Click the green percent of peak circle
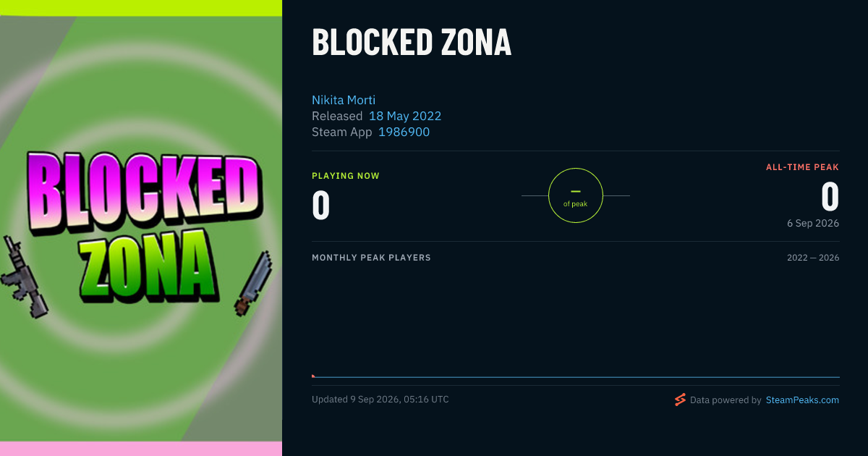Image resolution: width=868 pixels, height=456 pixels. 576,195
